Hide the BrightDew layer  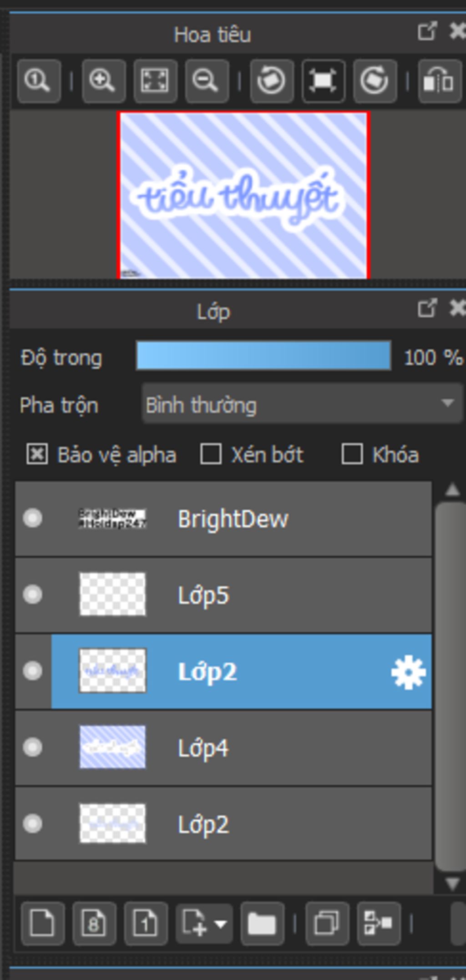click(x=33, y=518)
